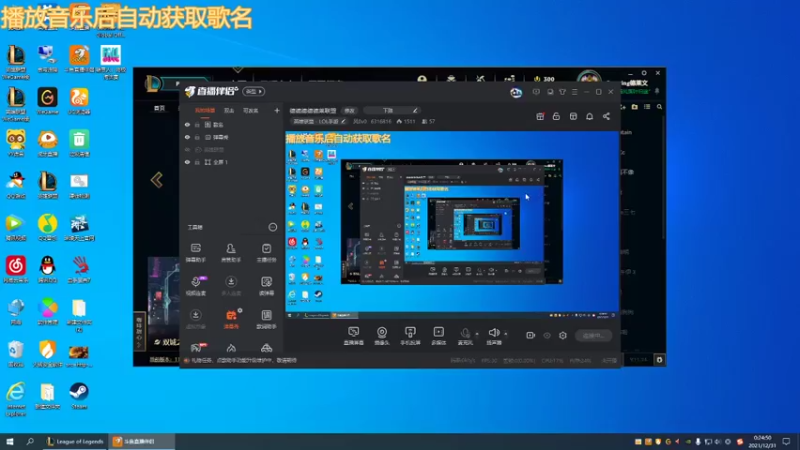
Task: Open the lyrics helper tool in toolbox
Action: 266,319
